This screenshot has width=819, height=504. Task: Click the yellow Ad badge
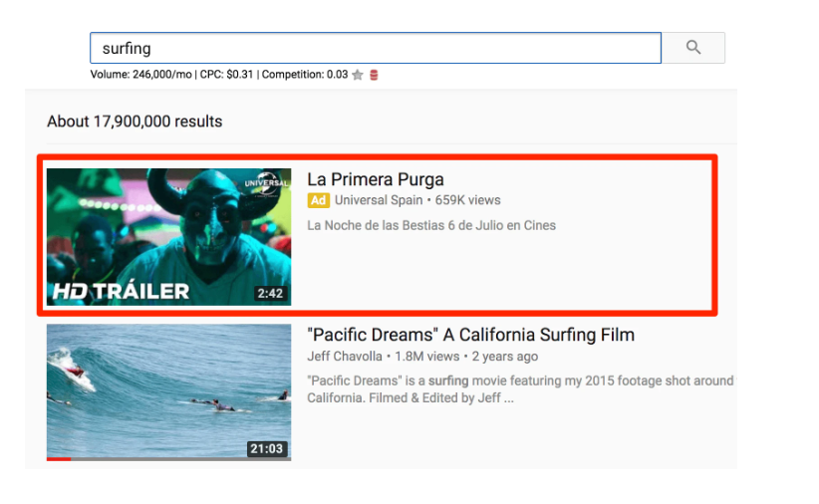[318, 200]
